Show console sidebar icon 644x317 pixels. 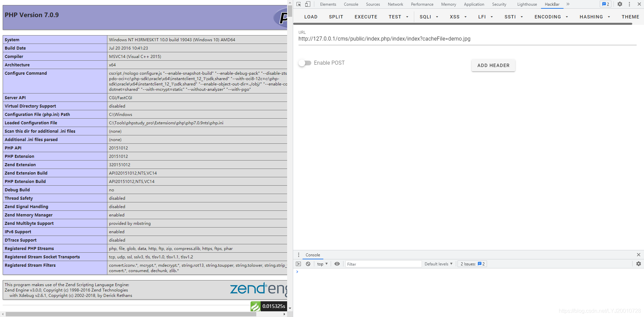(x=299, y=264)
